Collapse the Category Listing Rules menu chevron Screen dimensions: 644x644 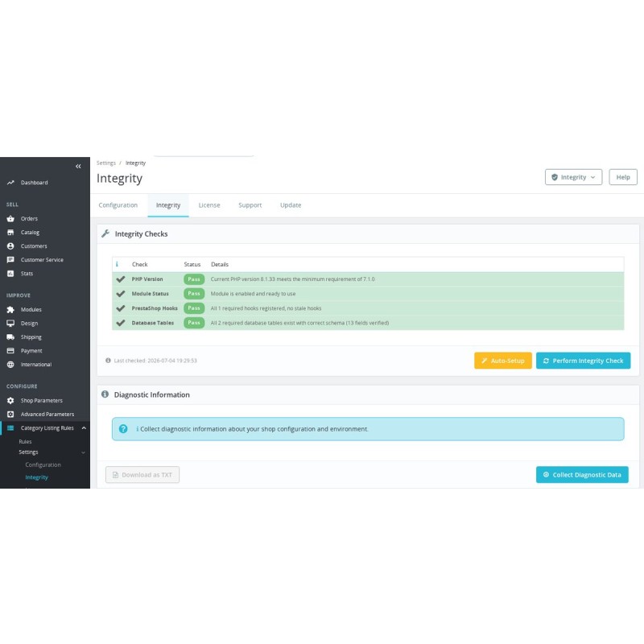84,428
